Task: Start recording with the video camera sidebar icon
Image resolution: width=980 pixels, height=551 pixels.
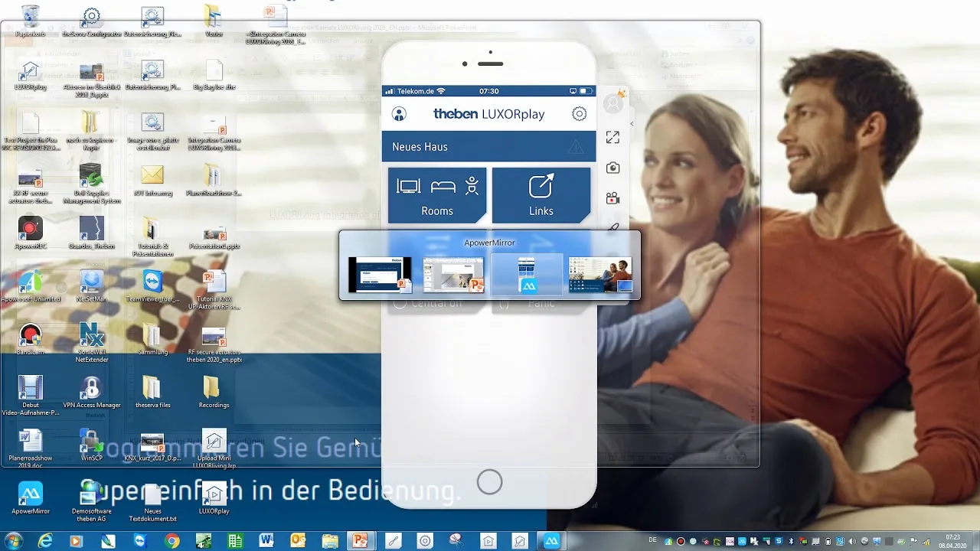Action: tap(612, 198)
